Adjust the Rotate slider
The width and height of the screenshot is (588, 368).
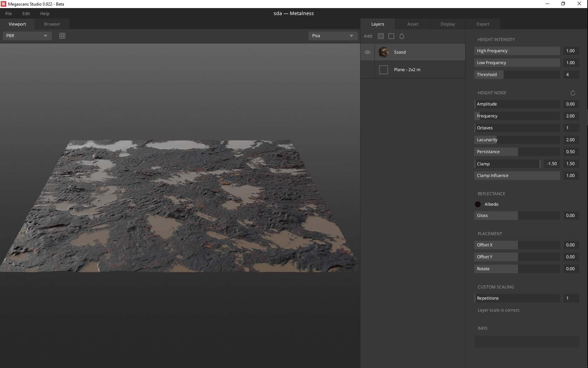(x=517, y=269)
